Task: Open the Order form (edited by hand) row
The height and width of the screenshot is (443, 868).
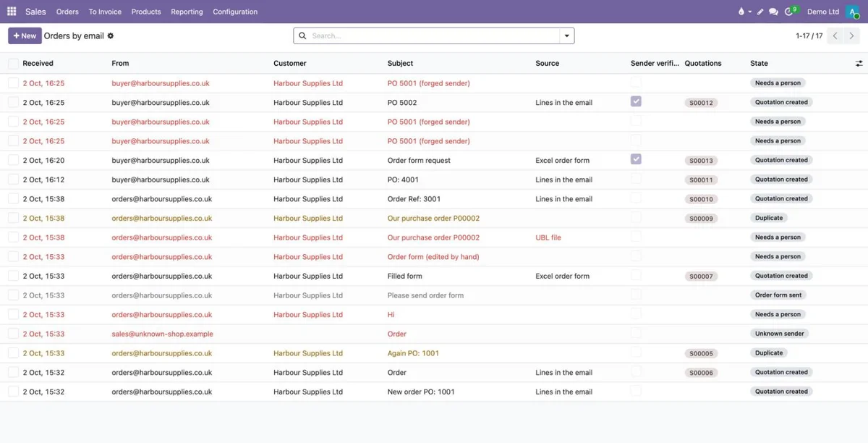Action: (434, 257)
